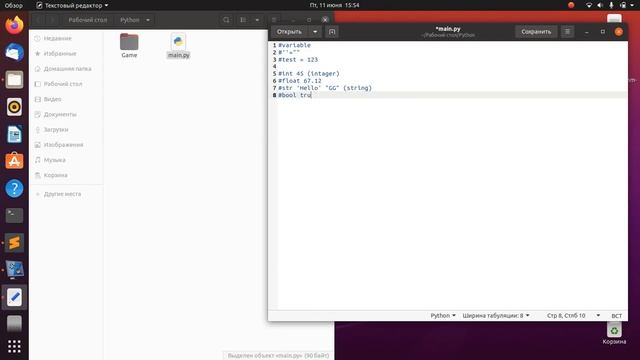The width and height of the screenshot is (640, 360).
Task: Launch Terminal from the dock
Action: 14,216
